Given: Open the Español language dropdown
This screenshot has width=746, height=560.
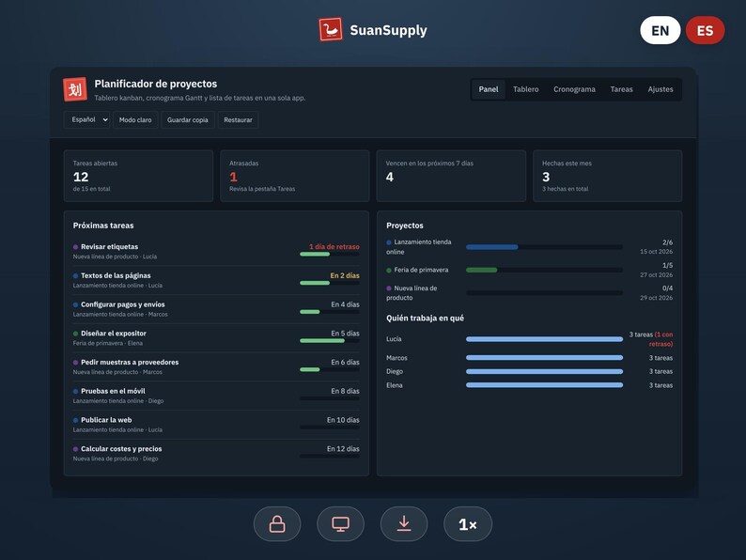Looking at the screenshot, I should coord(87,120).
